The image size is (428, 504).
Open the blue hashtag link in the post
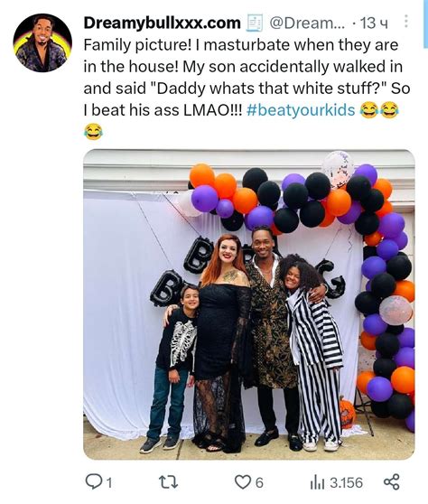301,110
